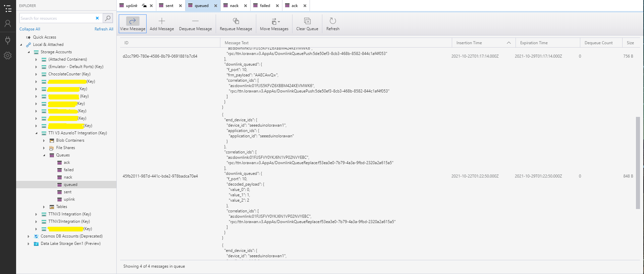Viewport: 644px width, 274px height.
Task: Switch to the failed tab
Action: [x=265, y=6]
